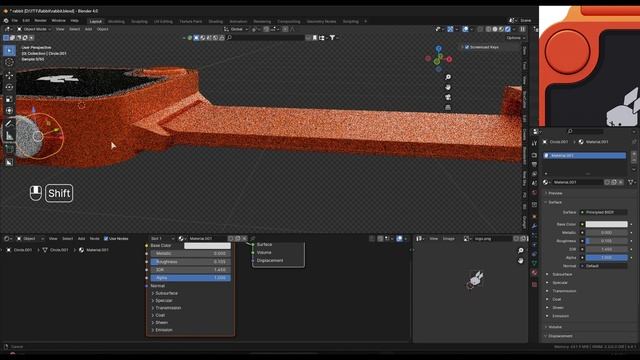Image resolution: width=640 pixels, height=360 pixels.
Task: Switch to solid viewport shading
Action: [x=495, y=29]
